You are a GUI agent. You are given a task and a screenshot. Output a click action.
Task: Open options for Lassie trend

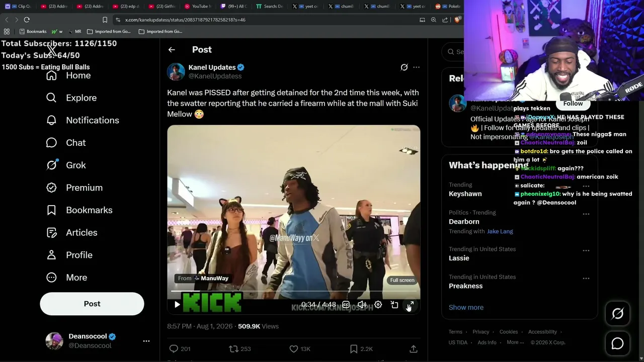(586, 250)
